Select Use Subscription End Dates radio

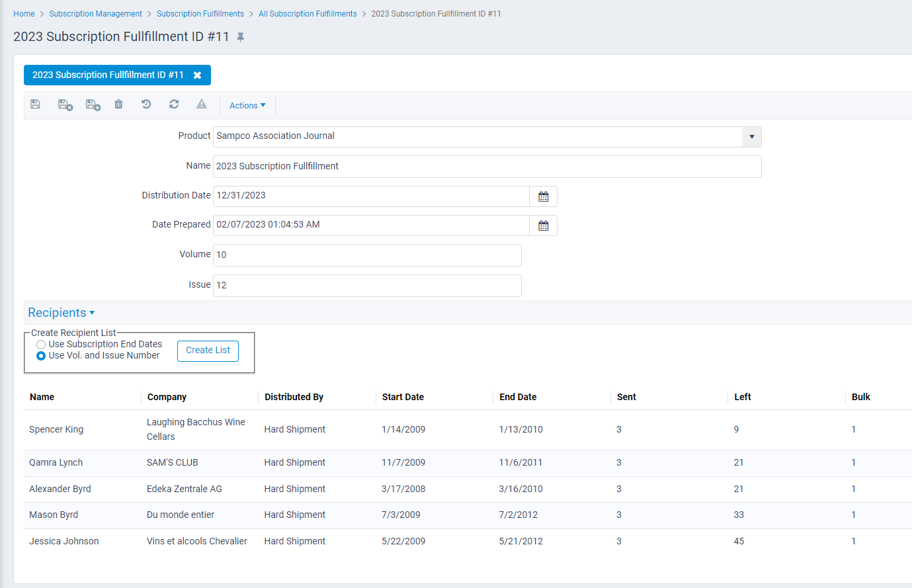41,345
